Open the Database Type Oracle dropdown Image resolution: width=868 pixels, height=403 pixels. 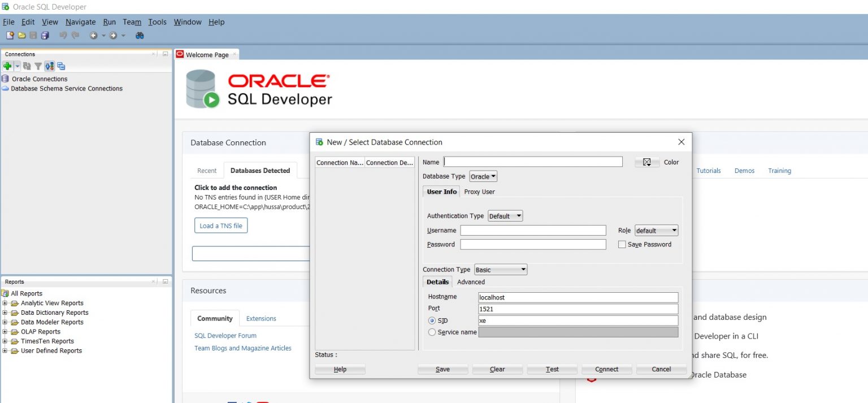(x=483, y=176)
